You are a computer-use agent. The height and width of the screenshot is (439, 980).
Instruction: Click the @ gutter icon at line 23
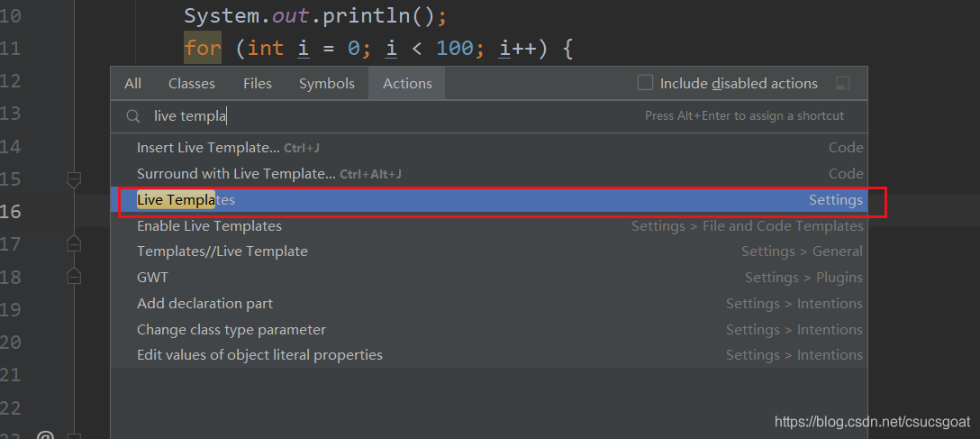coord(45,434)
